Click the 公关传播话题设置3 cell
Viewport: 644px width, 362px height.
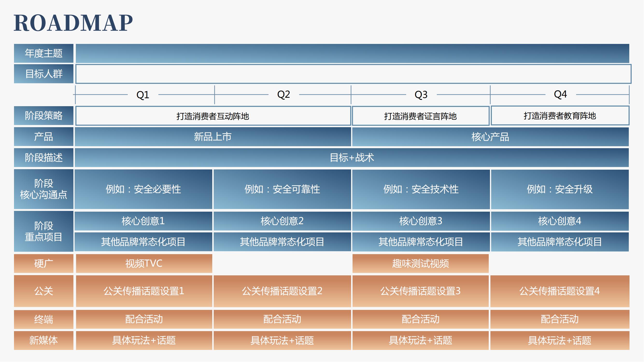point(420,291)
